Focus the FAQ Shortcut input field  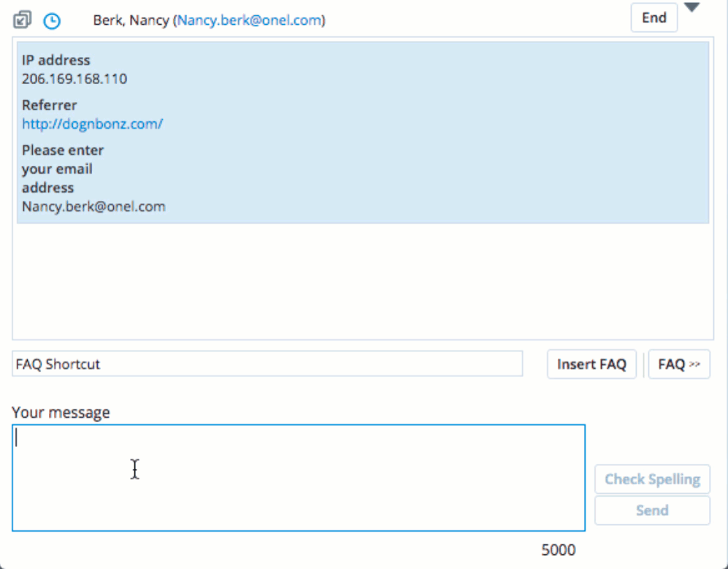point(267,364)
